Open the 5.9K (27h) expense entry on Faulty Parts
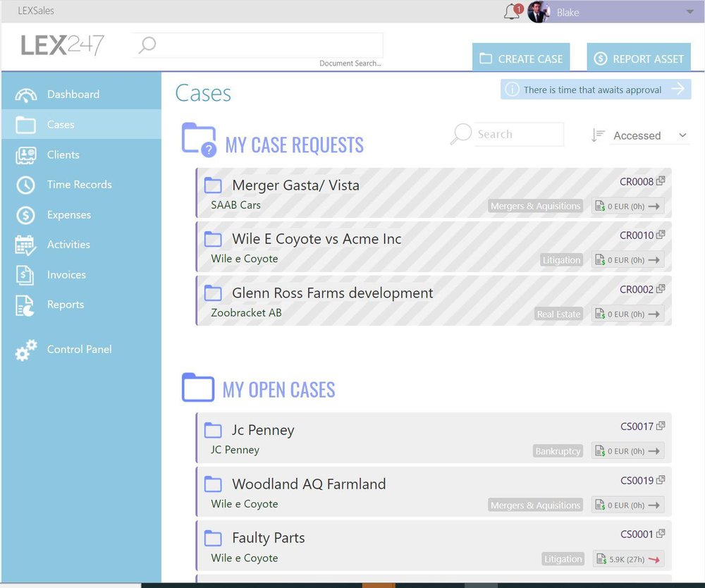Screen dimensions: 705x588 (626, 558)
